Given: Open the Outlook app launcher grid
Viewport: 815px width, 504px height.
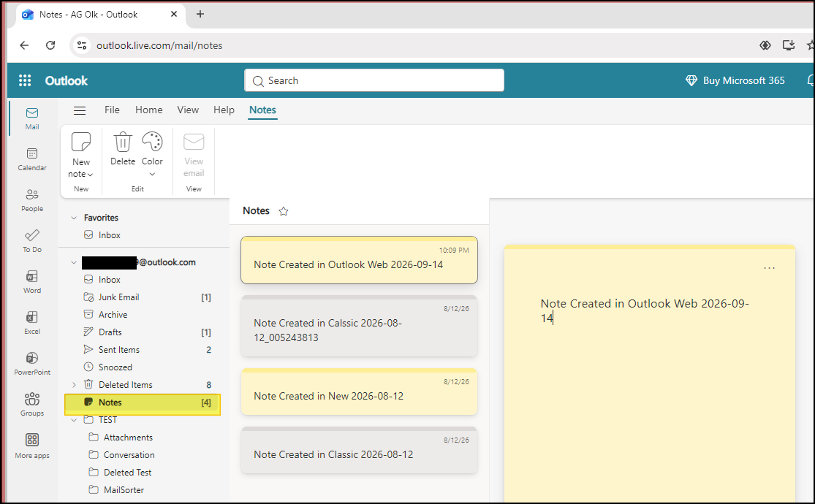Looking at the screenshot, I should pyautogui.click(x=24, y=80).
